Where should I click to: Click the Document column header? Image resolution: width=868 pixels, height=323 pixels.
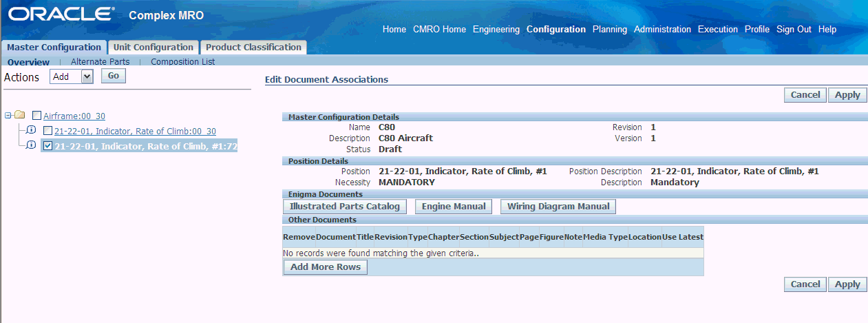(336, 237)
